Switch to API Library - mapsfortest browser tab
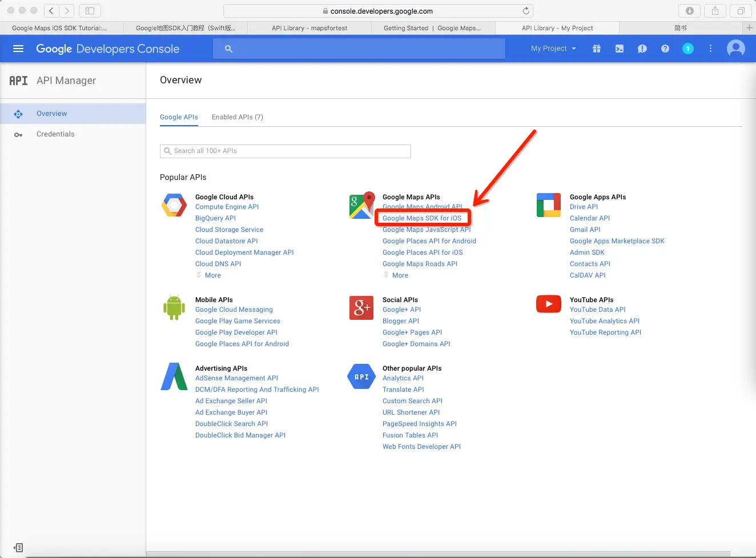The image size is (756, 558). click(x=309, y=28)
